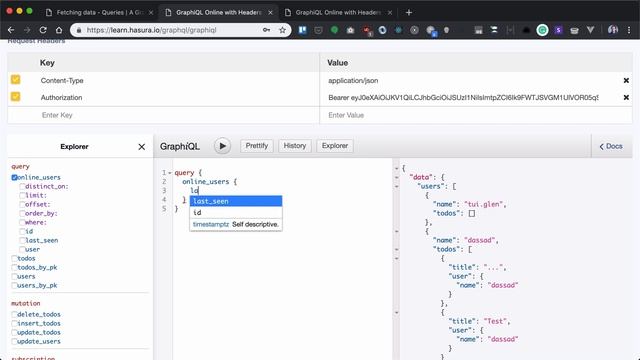Image resolution: width=640 pixels, height=360 pixels.
Task: Click the Grammarly extension icon
Action: click(542, 30)
